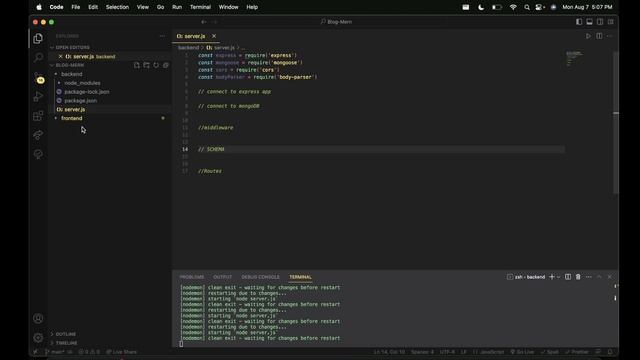Click Prettier in status bar

tap(577, 352)
